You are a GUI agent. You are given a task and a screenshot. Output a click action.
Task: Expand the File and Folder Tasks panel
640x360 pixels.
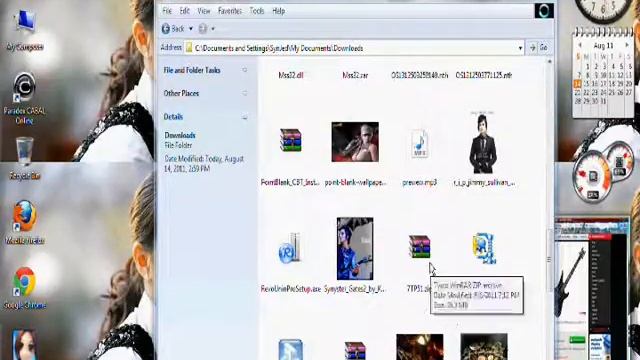point(244,70)
